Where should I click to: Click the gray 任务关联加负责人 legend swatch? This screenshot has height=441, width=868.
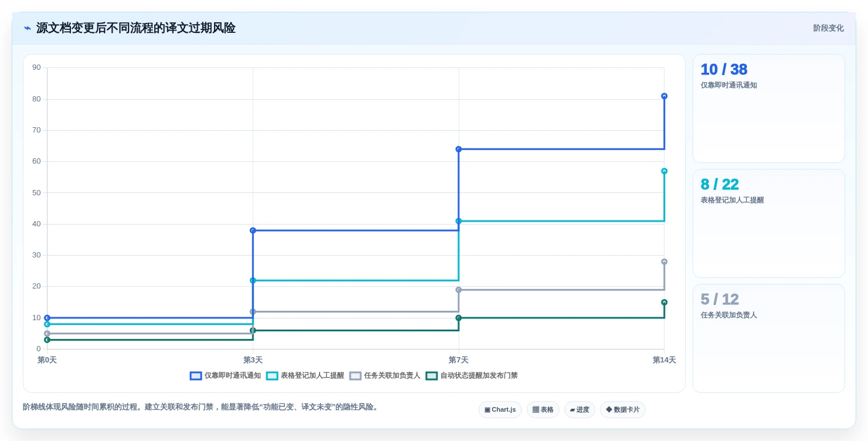click(x=355, y=376)
